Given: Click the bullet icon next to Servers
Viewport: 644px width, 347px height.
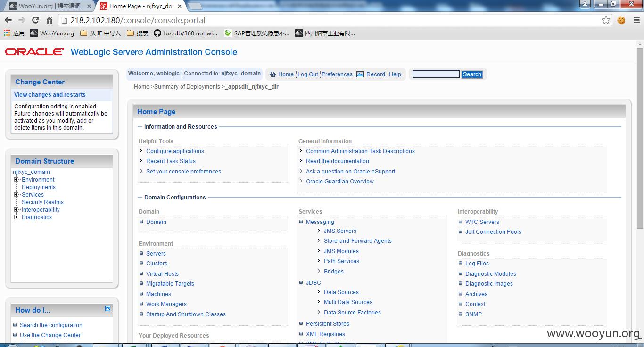Looking at the screenshot, I should [141, 253].
